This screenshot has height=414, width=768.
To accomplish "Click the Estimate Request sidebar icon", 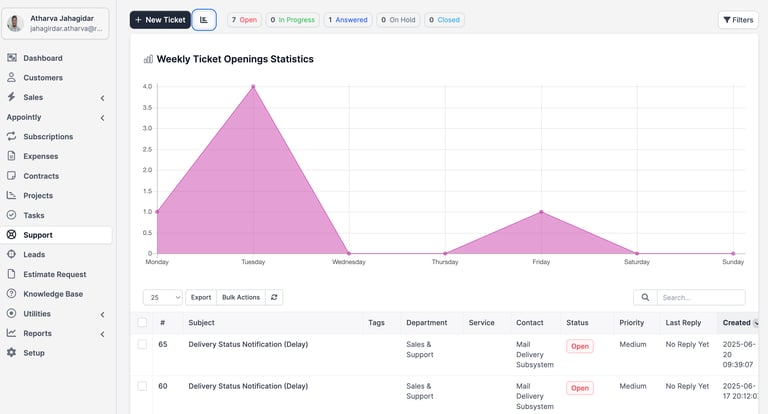I will click(12, 274).
